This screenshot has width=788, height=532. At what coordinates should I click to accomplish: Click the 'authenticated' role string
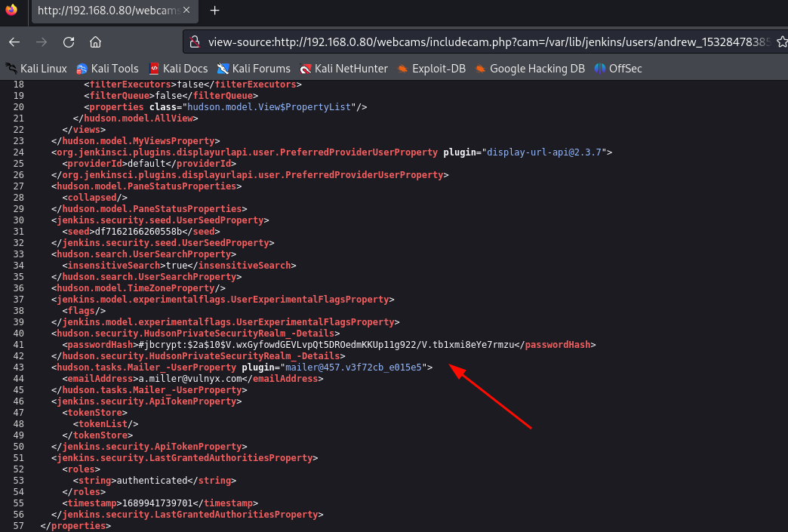pos(152,480)
